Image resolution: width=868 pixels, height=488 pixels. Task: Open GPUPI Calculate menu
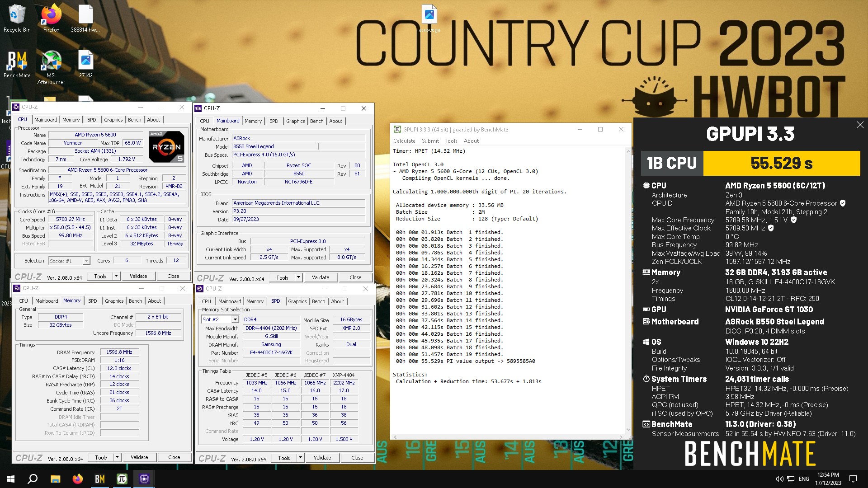coord(404,141)
